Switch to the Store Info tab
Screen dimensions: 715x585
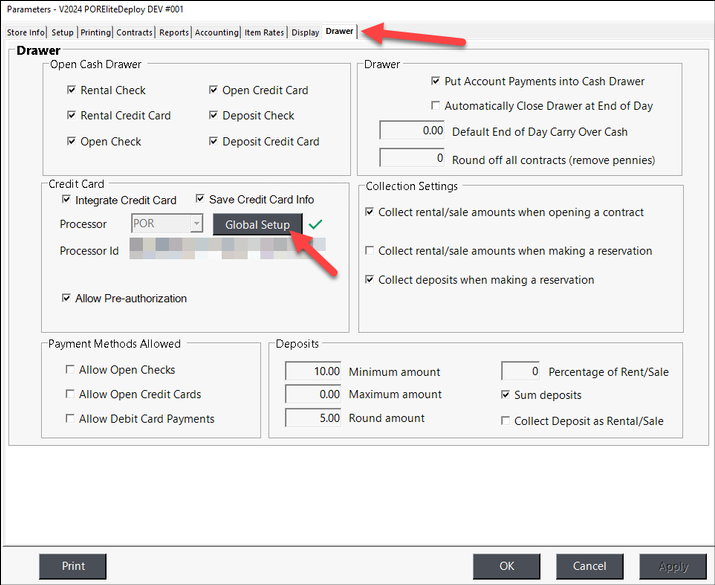point(27,32)
